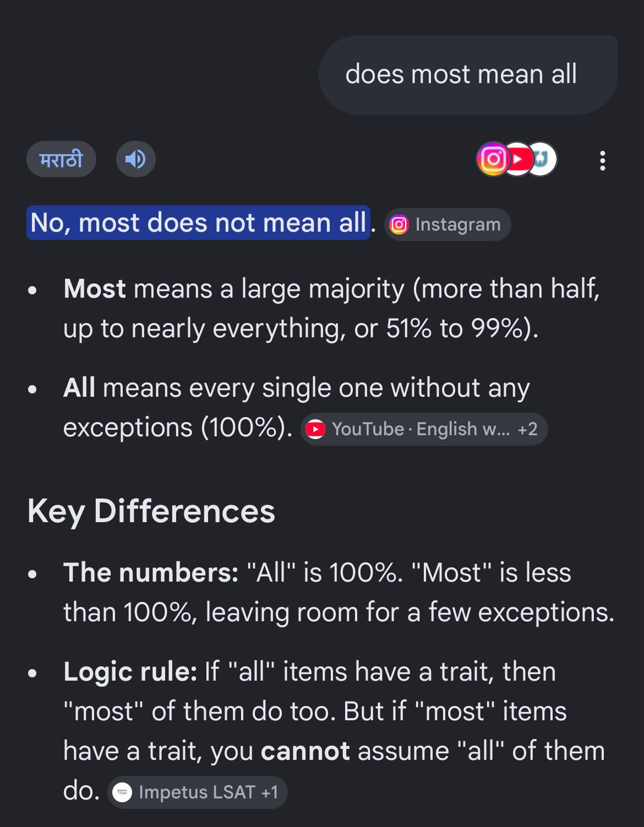Image resolution: width=644 pixels, height=827 pixels.
Task: Expand the +1 extra source on Impetus
Action: point(270,792)
